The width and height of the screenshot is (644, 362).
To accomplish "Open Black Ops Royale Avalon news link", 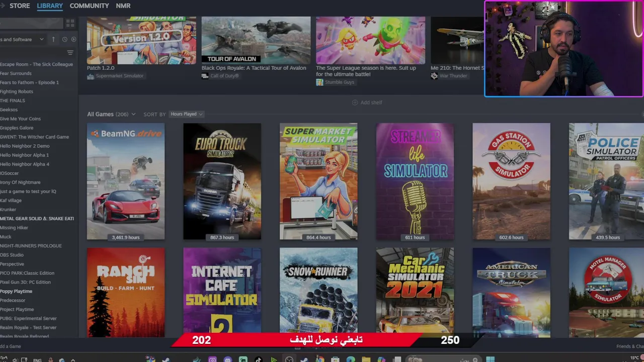I will click(x=254, y=68).
